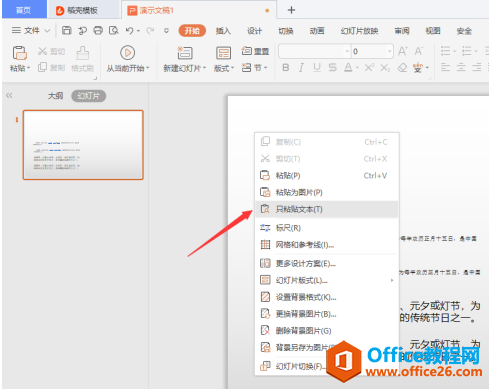Click the Save icon in quick toolbar
The image size is (489, 389).
click(x=67, y=31)
